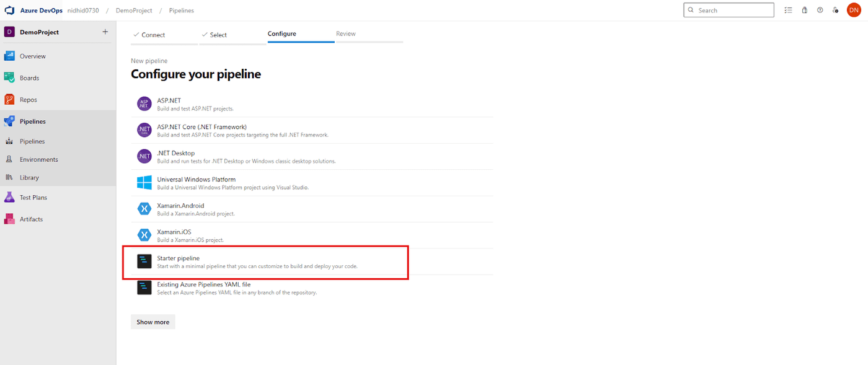Viewport: 868px width, 365px height.
Task: Click the plus icon next to DemoProject
Action: pyautogui.click(x=105, y=32)
